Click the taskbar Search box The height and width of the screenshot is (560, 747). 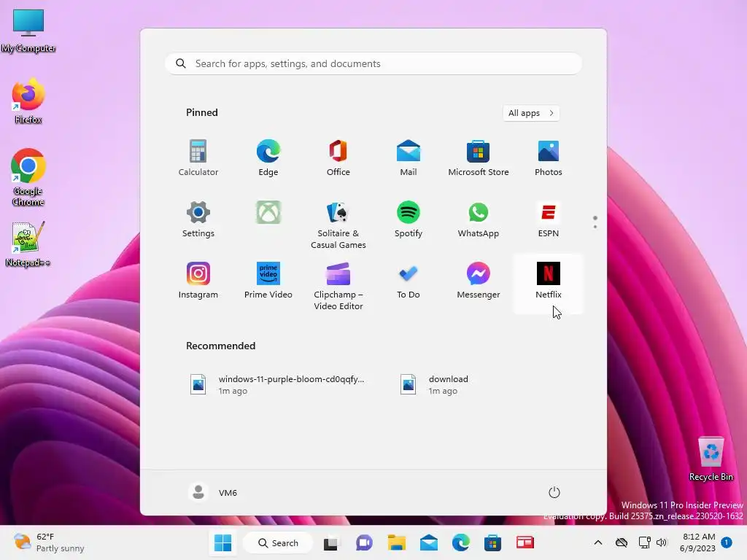[278, 542]
